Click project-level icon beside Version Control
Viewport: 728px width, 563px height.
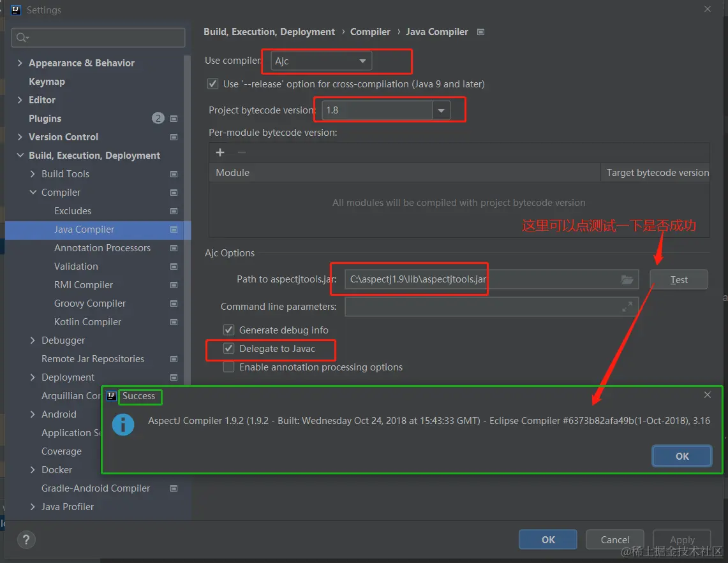click(174, 137)
